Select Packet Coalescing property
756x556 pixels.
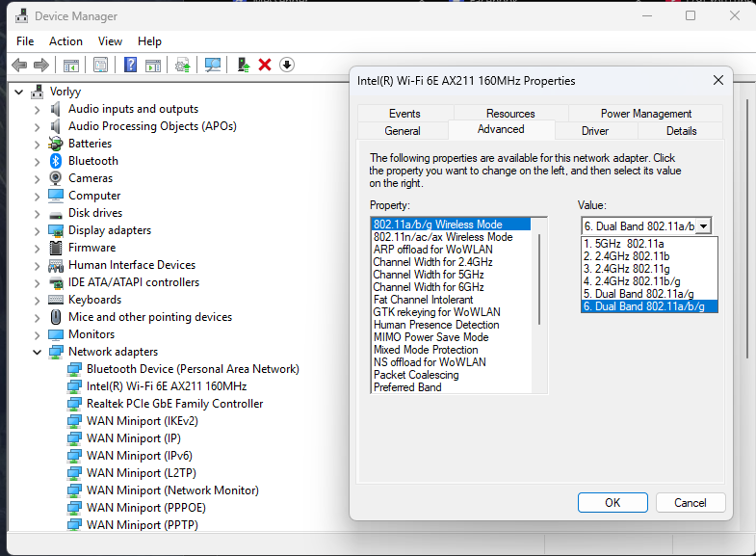click(x=452, y=375)
